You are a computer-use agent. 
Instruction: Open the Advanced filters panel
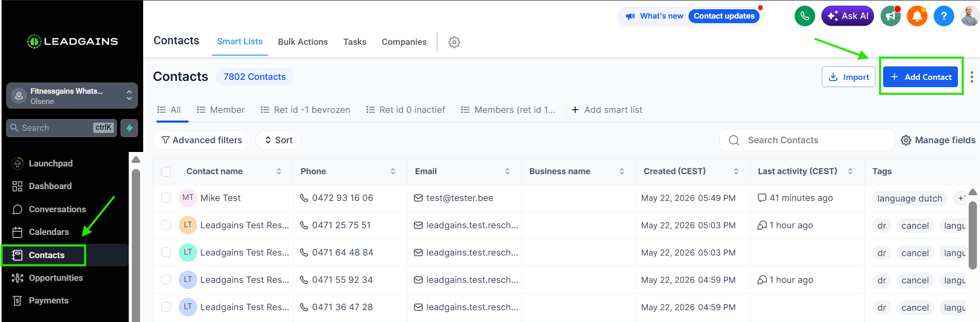coord(202,140)
